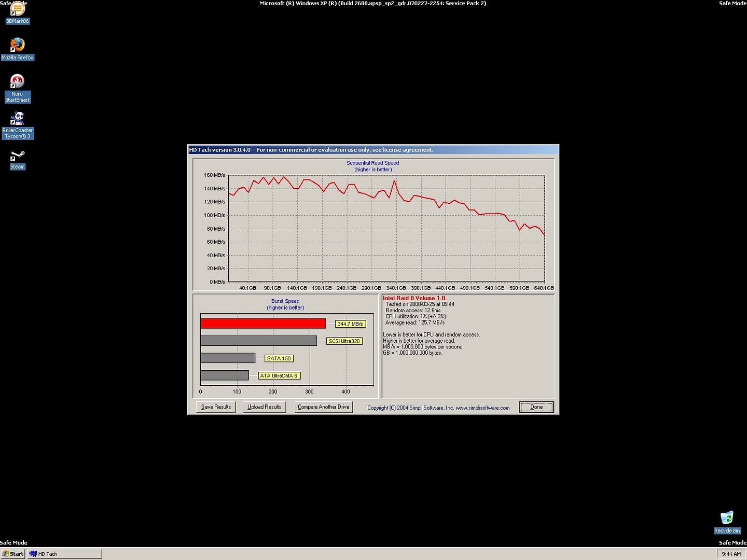Open the Recycle Bin icon
Screen dimensions: 747x560
coord(727,522)
